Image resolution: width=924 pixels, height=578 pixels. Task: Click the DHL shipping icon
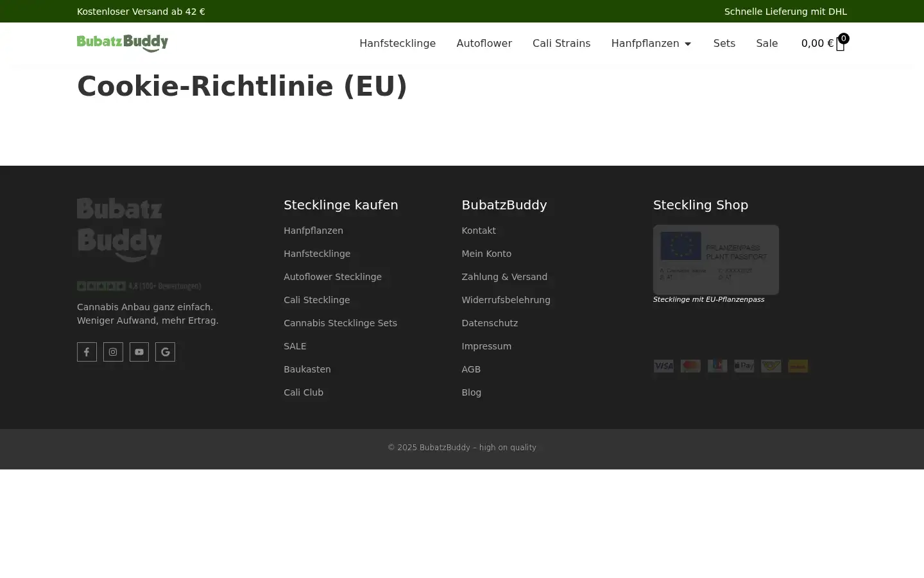click(x=798, y=366)
